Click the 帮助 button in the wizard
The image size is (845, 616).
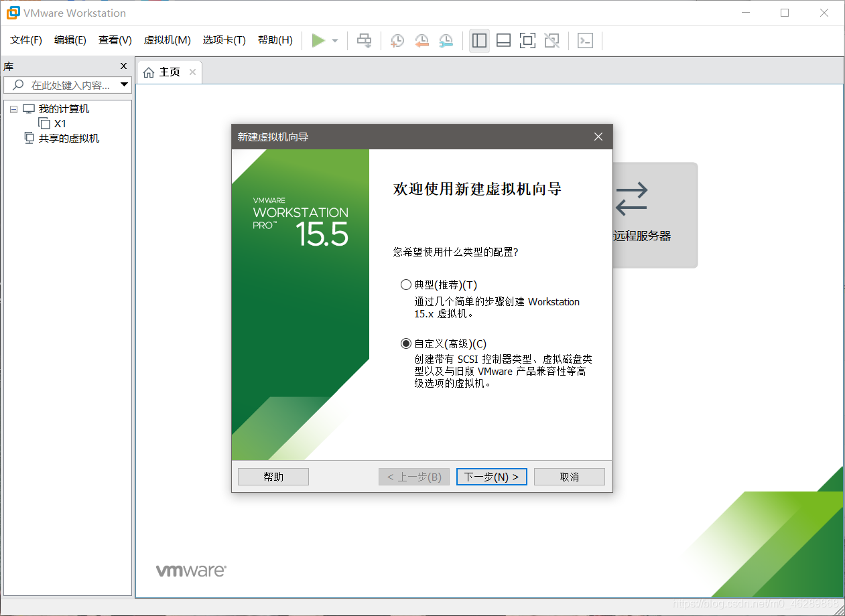(x=273, y=477)
